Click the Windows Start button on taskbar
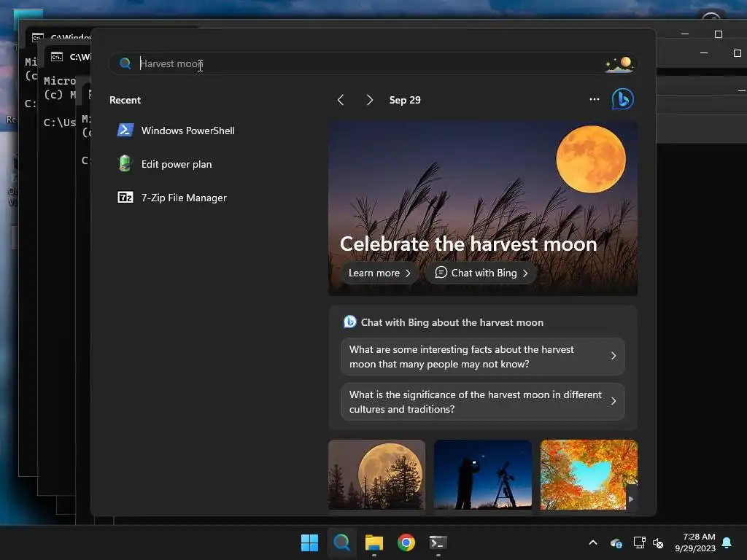747x560 pixels. click(x=309, y=542)
